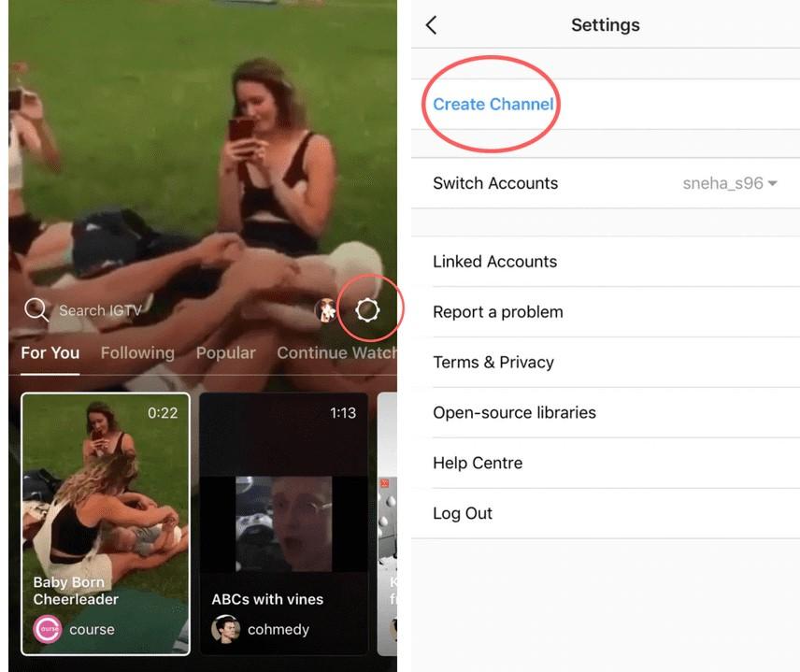The height and width of the screenshot is (672, 800).
Task: Go back using the Settings back arrow
Action: pyautogui.click(x=431, y=24)
